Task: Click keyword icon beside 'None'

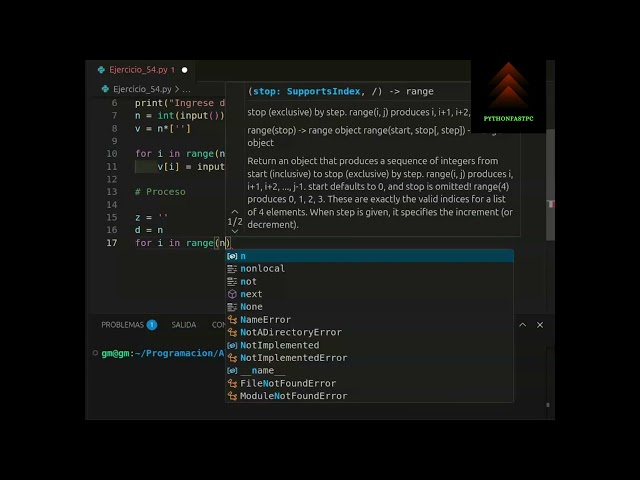Action: click(x=232, y=307)
